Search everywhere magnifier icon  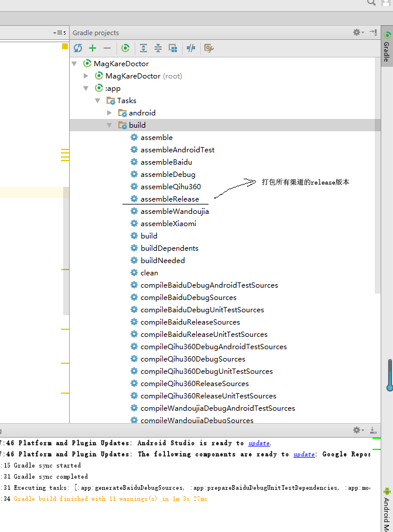click(371, 3)
